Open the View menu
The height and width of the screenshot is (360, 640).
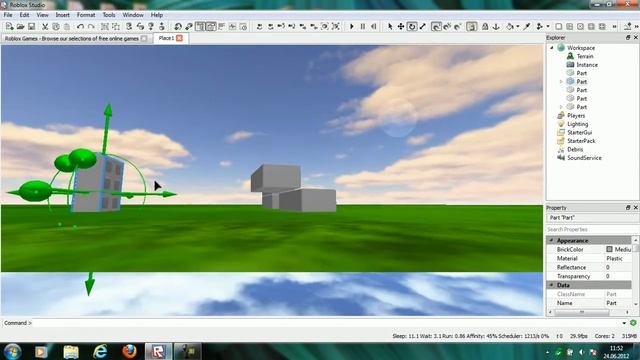coord(42,15)
